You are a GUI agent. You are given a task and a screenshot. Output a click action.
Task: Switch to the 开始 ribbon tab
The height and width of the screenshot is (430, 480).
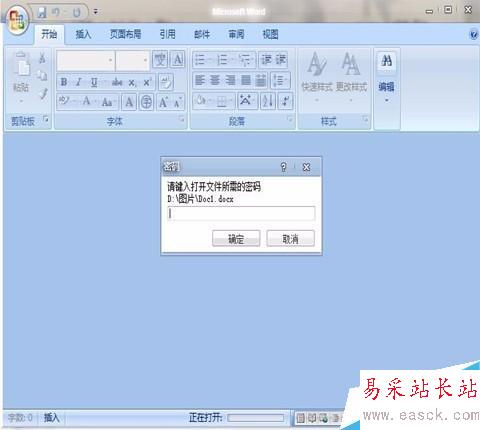[49, 34]
